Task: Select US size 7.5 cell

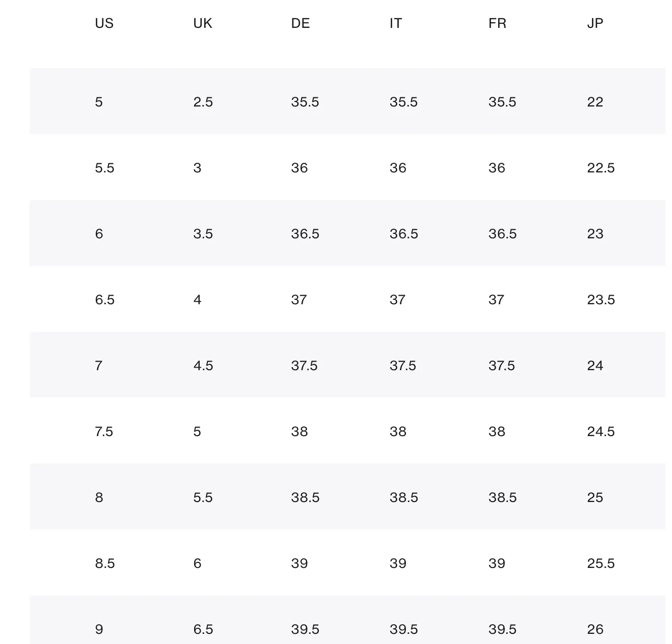Action: [x=104, y=432]
